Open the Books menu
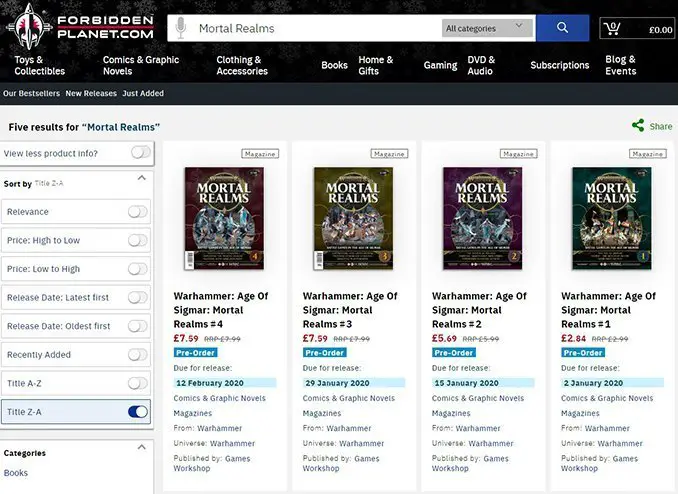Screen dimensions: 678x494 [334, 65]
